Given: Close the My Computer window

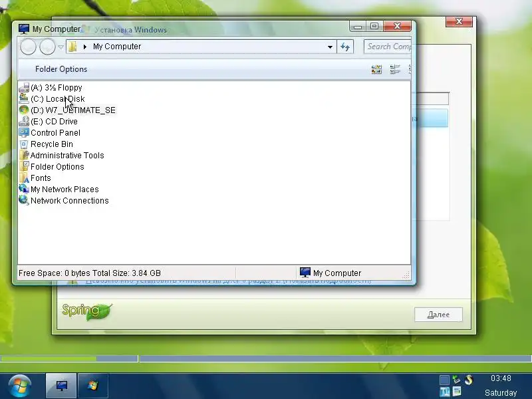Looking at the screenshot, I should coord(397,26).
